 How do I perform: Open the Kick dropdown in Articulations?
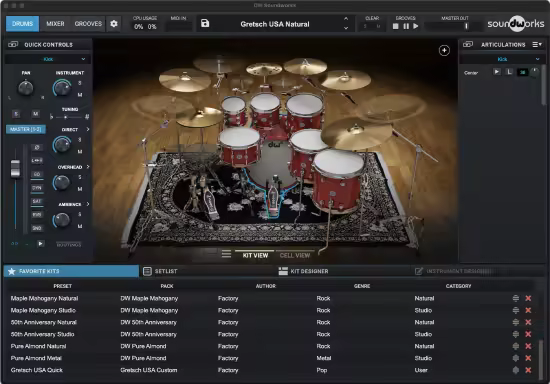[502, 59]
